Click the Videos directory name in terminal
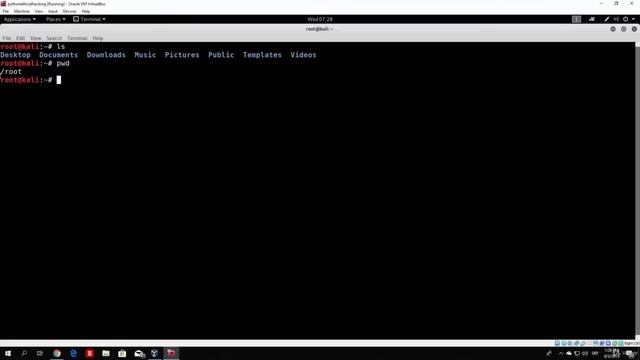 pyautogui.click(x=303, y=55)
